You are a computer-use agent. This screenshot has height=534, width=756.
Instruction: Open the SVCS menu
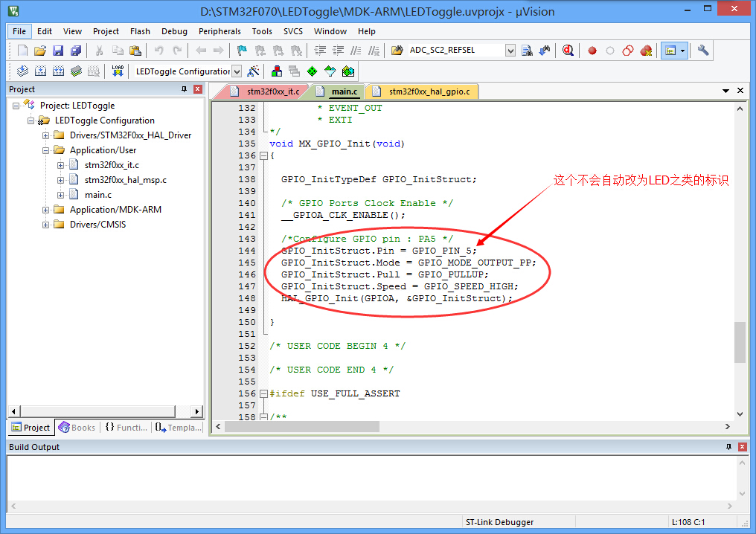[x=293, y=31]
